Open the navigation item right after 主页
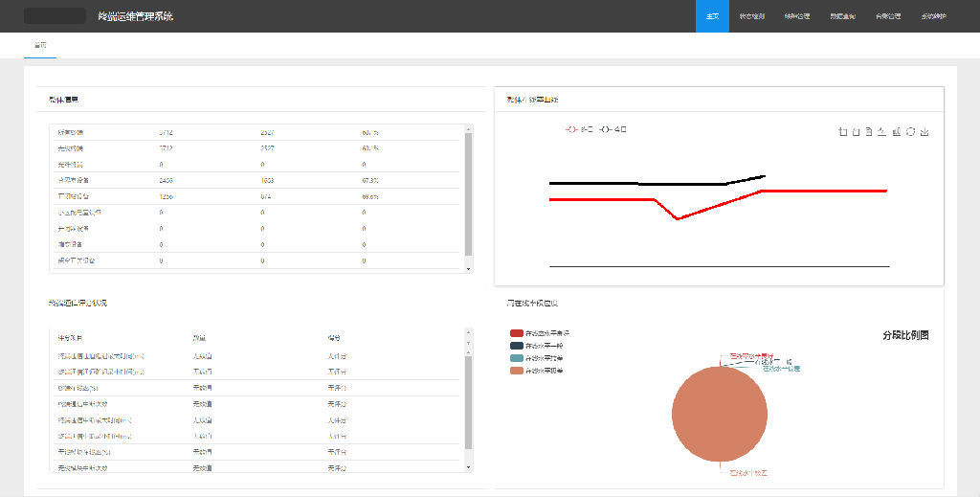 coord(751,16)
